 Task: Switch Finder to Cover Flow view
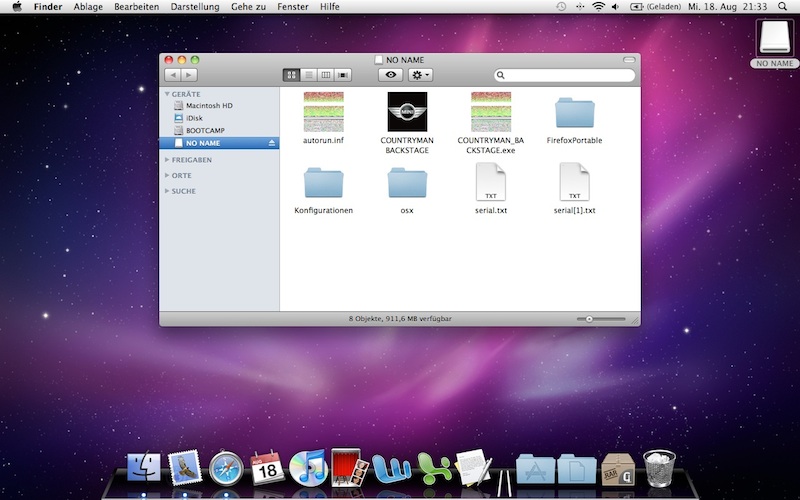click(x=344, y=75)
